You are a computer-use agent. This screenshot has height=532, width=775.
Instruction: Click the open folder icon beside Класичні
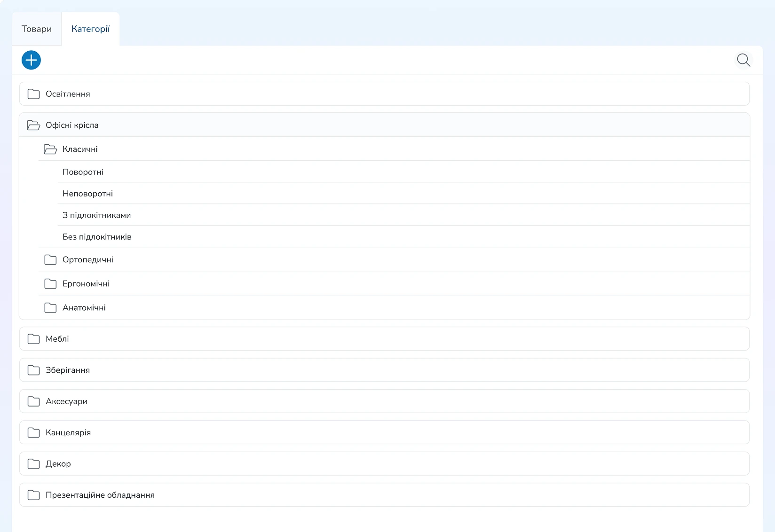50,149
